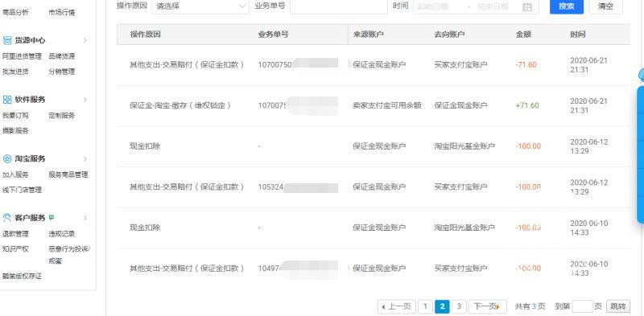Expand the 货源中心 chevron
The width and height of the screenshot is (644, 316).
tap(85, 40)
